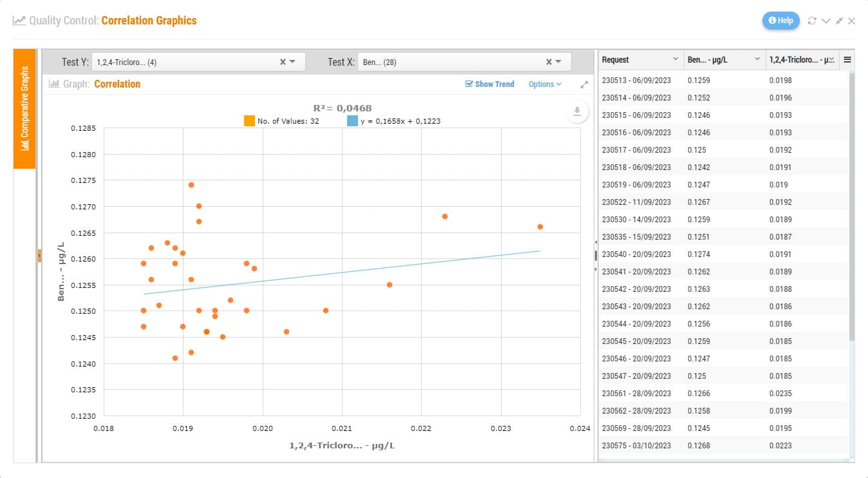This screenshot has height=478, width=868.
Task: Open the Test Y dropdown arrow
Action: (x=292, y=62)
